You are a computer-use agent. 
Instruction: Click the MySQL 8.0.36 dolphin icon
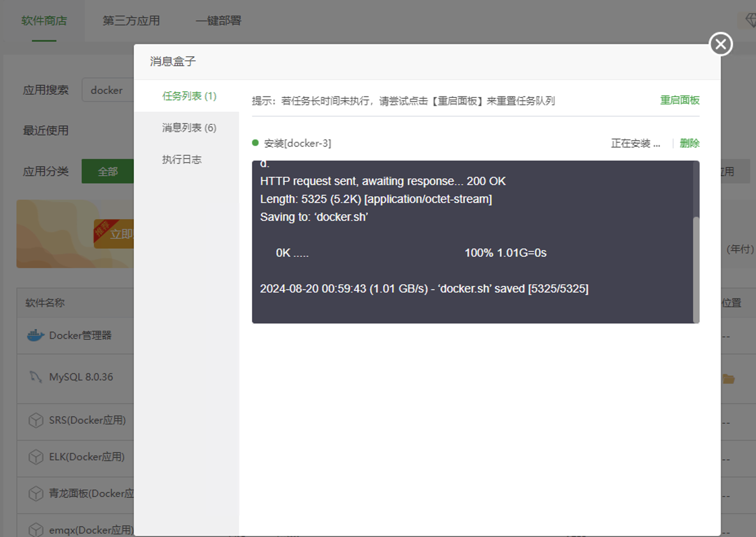[35, 377]
